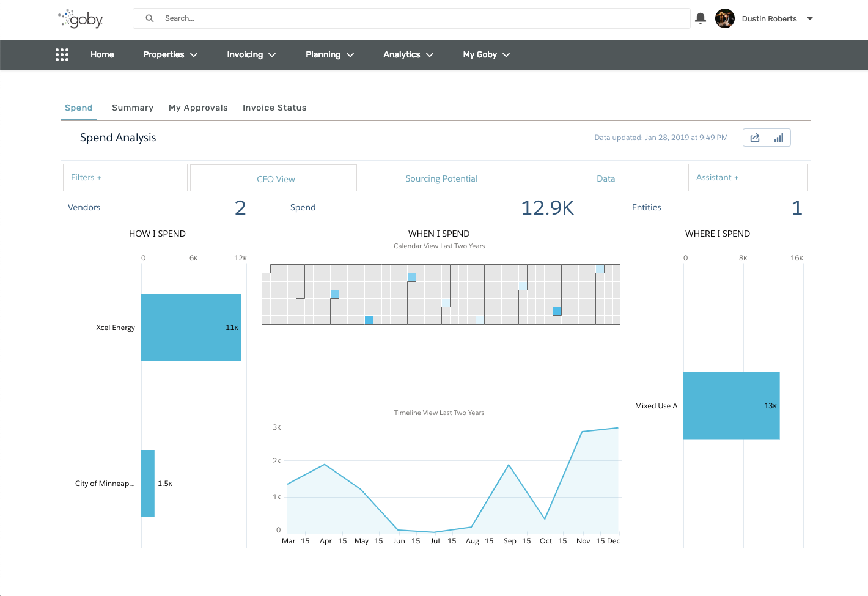Click the notifications bell icon

(701, 18)
